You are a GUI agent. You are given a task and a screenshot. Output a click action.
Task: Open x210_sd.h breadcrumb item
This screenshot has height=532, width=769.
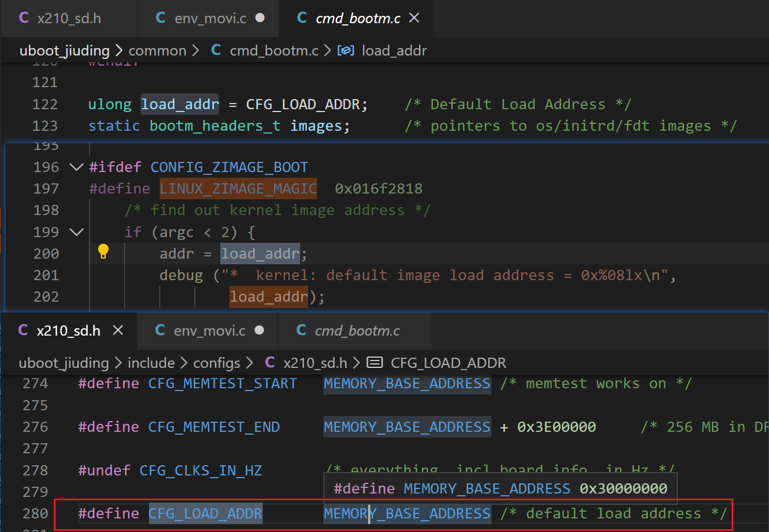coord(315,363)
